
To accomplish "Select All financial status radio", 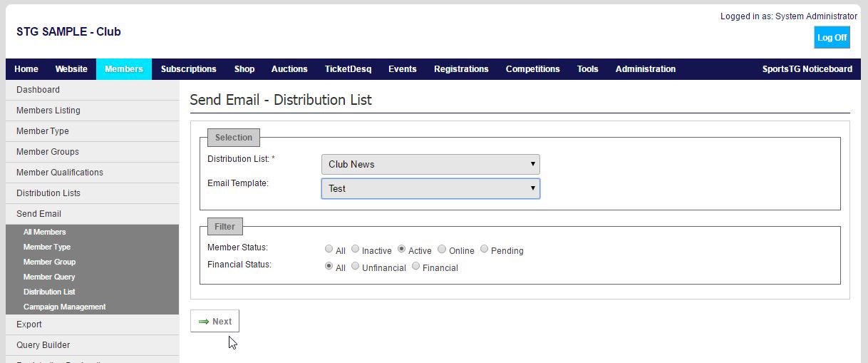I will pos(329,266).
